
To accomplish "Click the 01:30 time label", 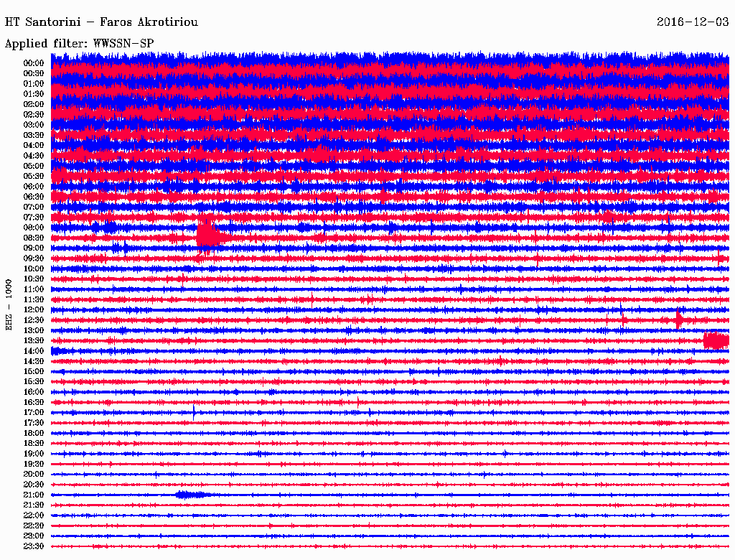I will [34, 94].
